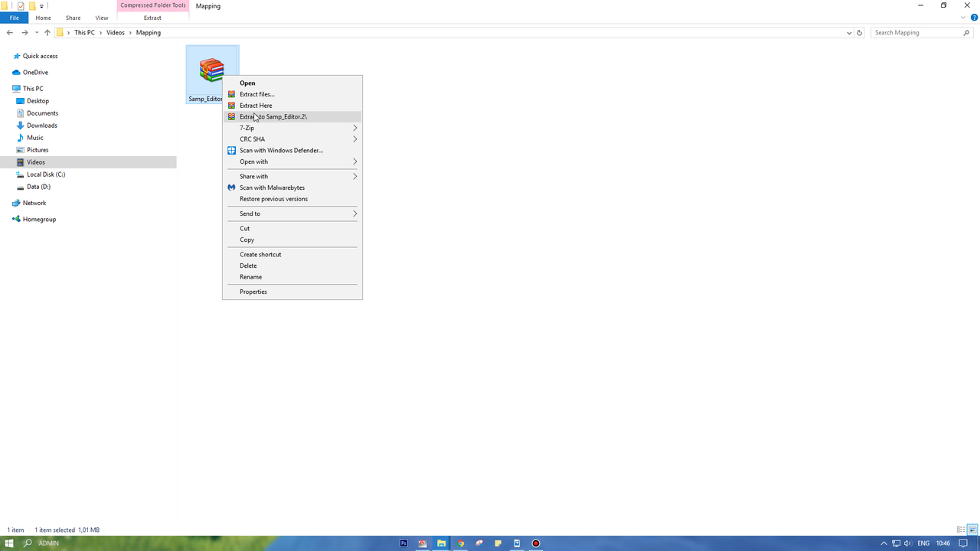Select Create shortcut option

pos(292,254)
